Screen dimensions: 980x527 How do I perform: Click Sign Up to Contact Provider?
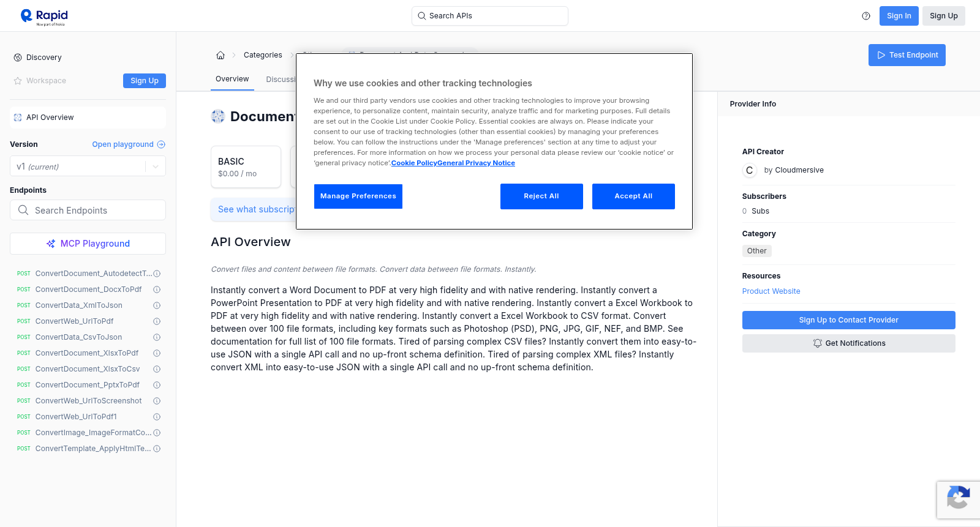pos(849,320)
